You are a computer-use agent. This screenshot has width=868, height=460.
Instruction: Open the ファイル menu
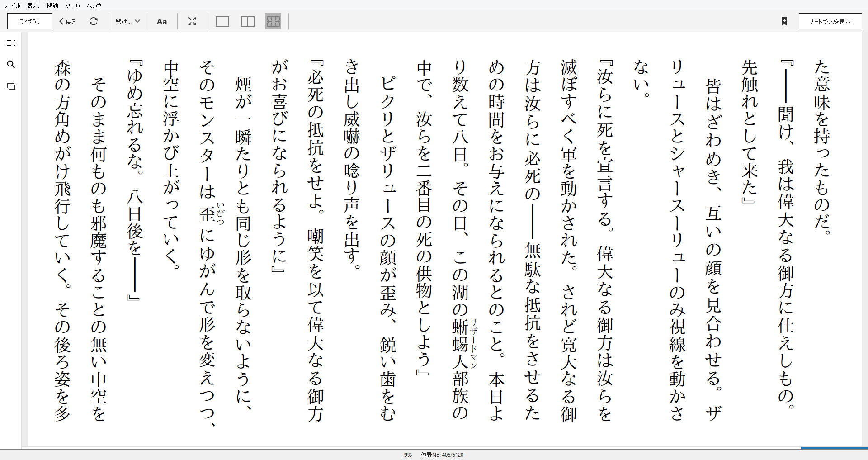pyautogui.click(x=12, y=5)
